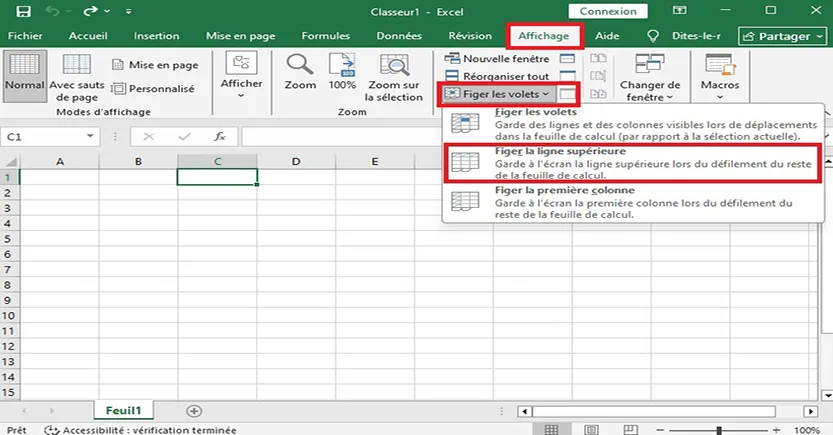833x435 pixels.
Task: Click the split window icon beside Nouvelle fenêtre
Action: (567, 58)
